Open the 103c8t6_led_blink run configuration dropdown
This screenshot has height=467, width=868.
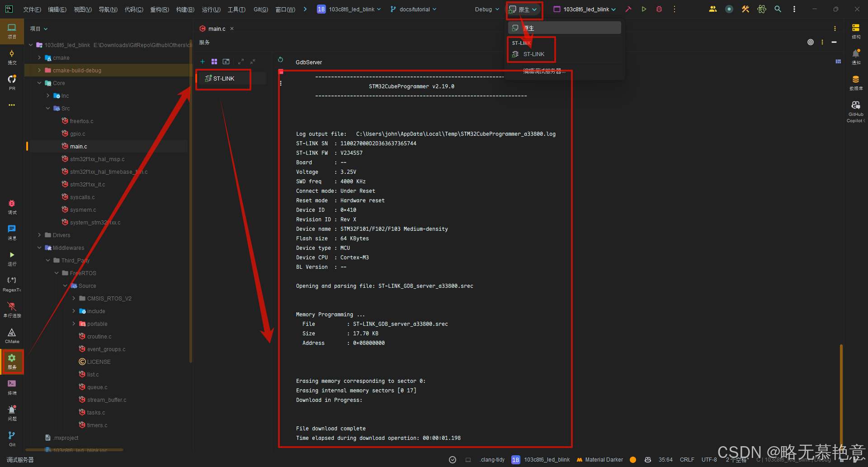click(585, 9)
